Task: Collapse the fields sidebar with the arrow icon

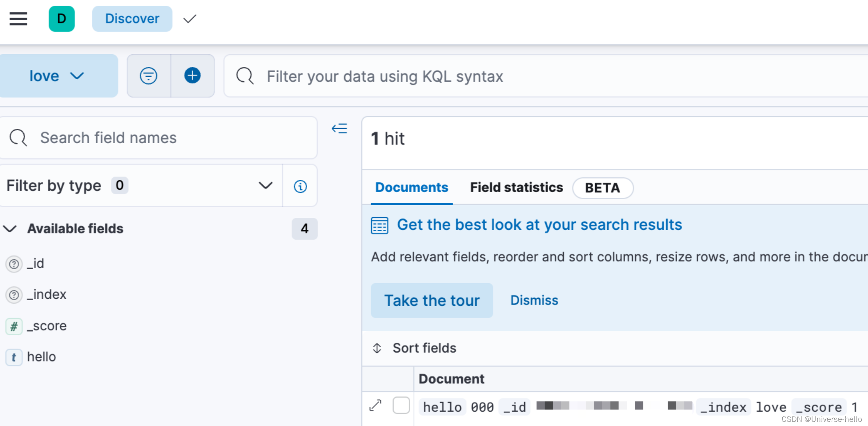Action: point(339,128)
